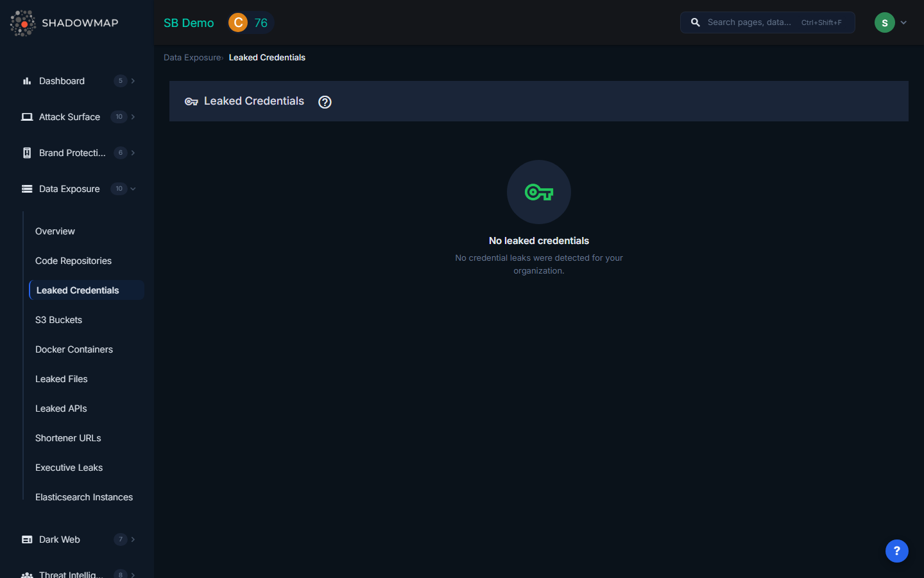Click the SB Demo organization name
The image size is (924, 578).
point(189,23)
